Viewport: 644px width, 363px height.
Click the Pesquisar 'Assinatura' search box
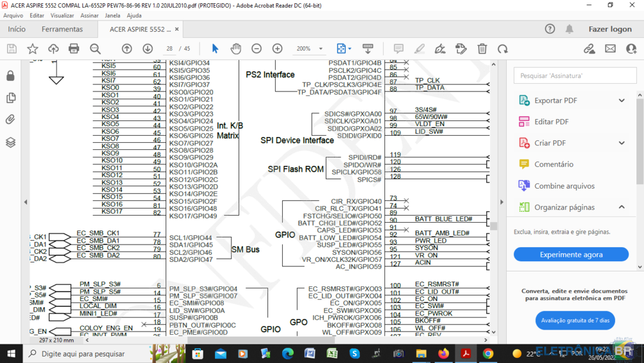click(574, 76)
